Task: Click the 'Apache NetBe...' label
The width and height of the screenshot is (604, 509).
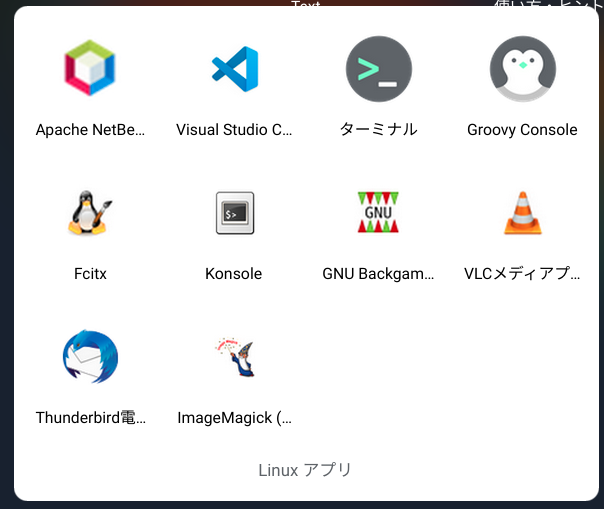Action: coord(90,130)
